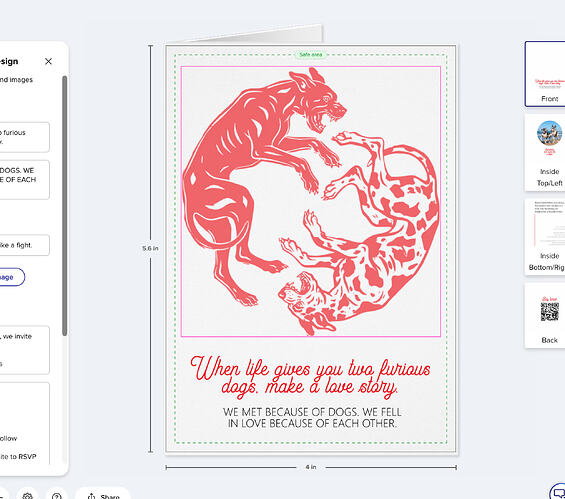565x499 pixels.
Task: Edit the text field mentioning RSVP
Action: click(x=24, y=423)
